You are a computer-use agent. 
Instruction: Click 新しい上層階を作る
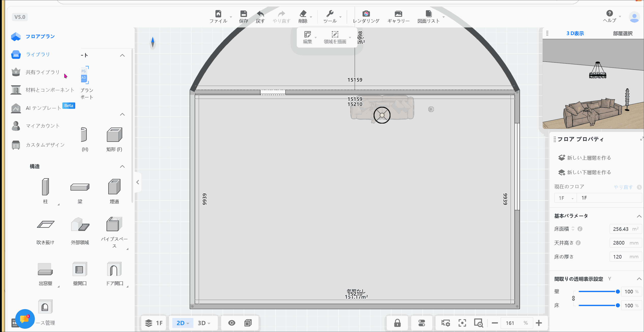(x=584, y=158)
